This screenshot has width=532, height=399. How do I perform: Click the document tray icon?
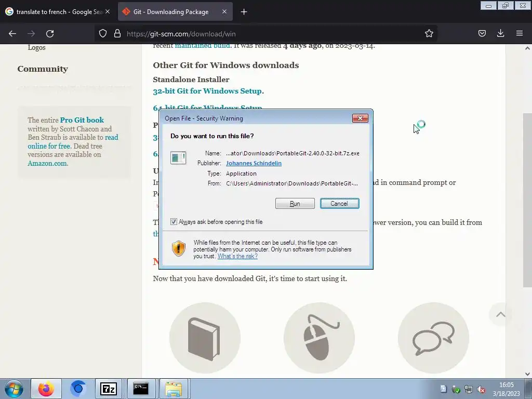[x=444, y=389]
